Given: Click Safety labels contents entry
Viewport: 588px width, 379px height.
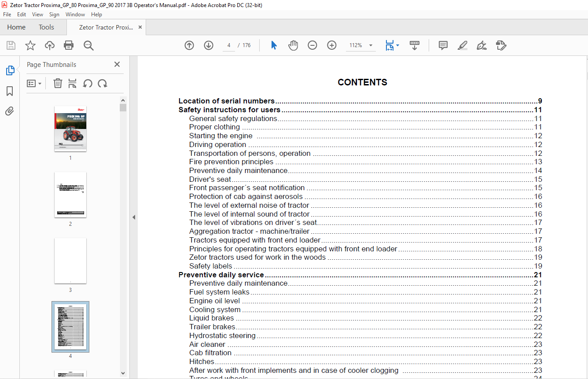Looking at the screenshot, I should tap(365, 266).
